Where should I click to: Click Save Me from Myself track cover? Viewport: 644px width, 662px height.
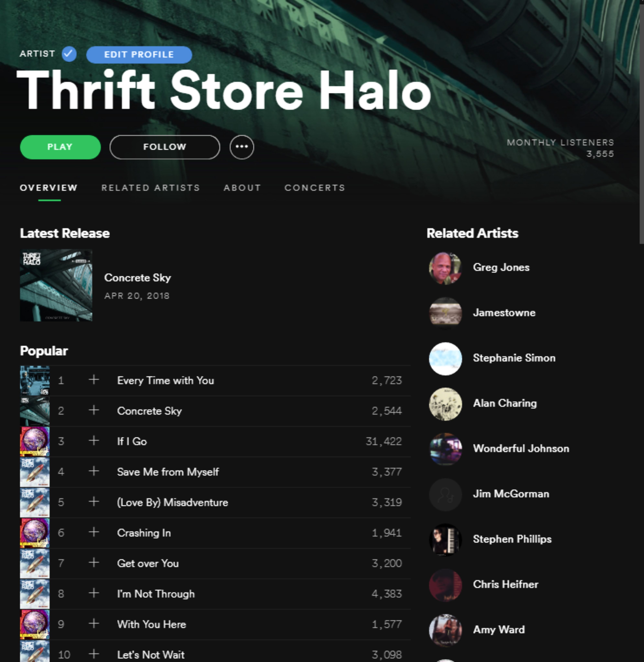click(35, 472)
